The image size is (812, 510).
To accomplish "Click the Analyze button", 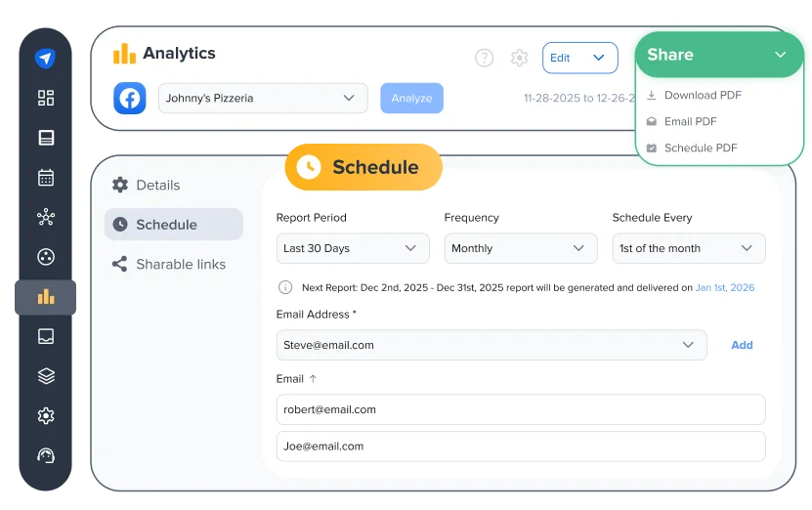I will [411, 99].
